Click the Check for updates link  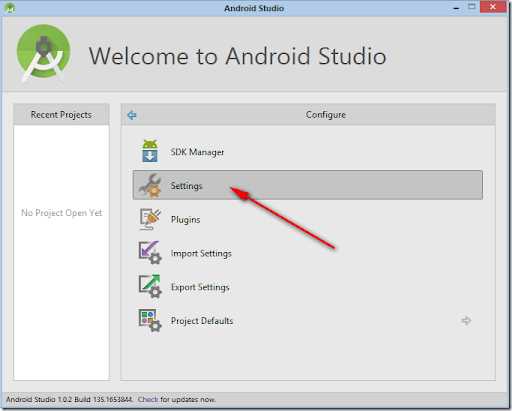(x=148, y=399)
